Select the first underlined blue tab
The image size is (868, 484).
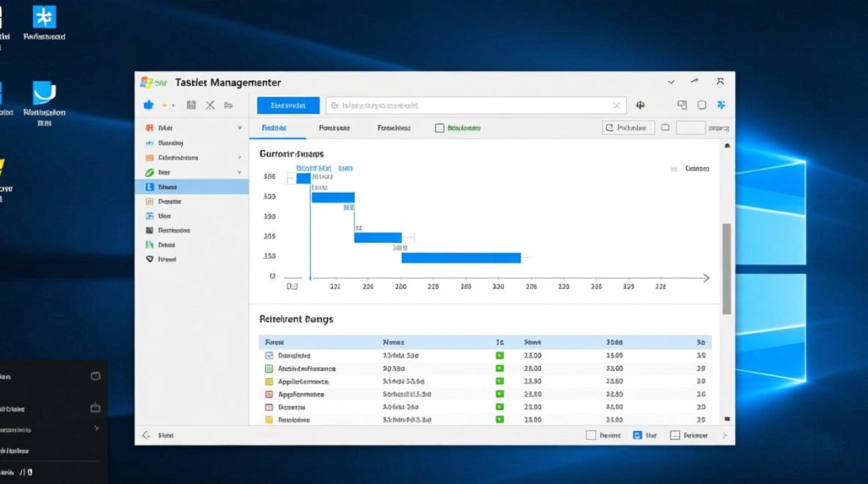[274, 128]
